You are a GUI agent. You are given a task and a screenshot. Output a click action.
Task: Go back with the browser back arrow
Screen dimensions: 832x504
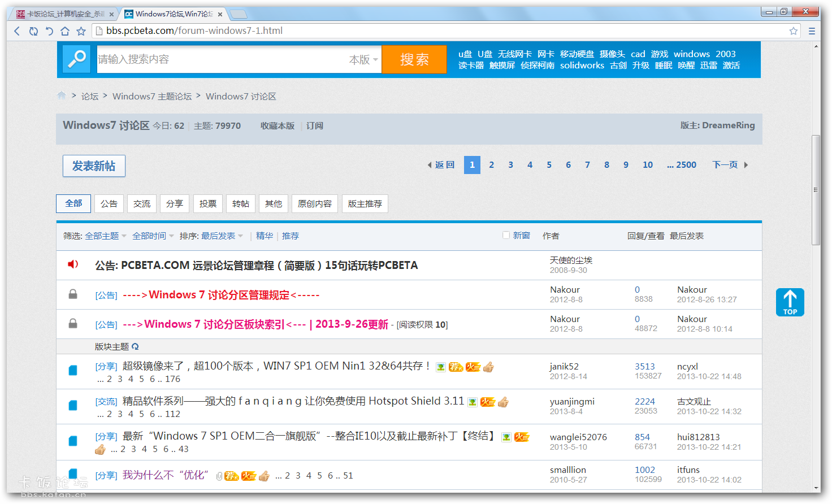[x=17, y=31]
